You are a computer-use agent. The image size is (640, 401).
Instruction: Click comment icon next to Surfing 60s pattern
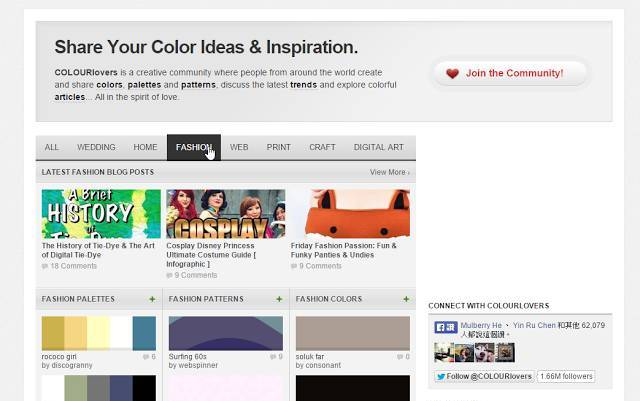click(x=272, y=357)
